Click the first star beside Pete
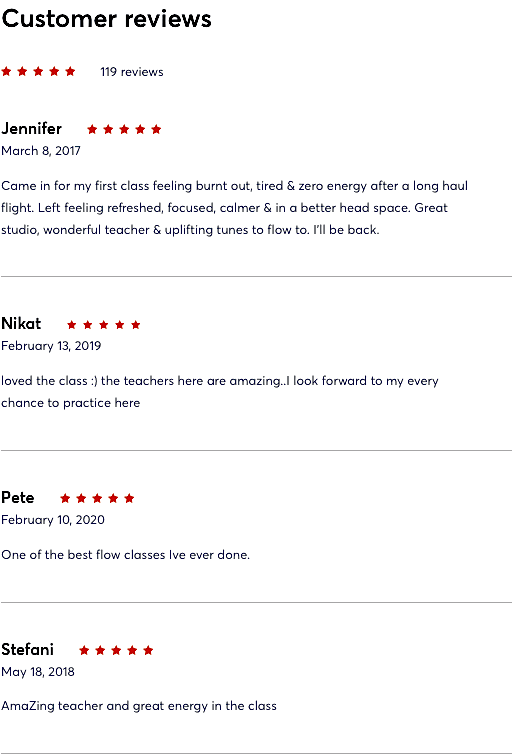 [65, 498]
